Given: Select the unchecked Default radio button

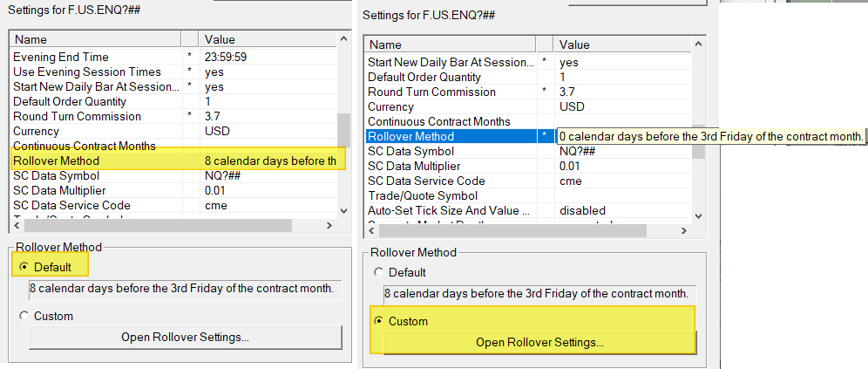Looking at the screenshot, I should click(x=378, y=272).
